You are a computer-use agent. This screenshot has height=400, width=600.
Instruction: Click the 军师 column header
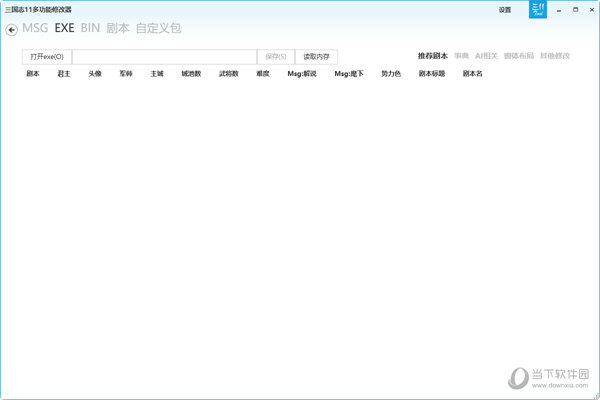(x=126, y=73)
